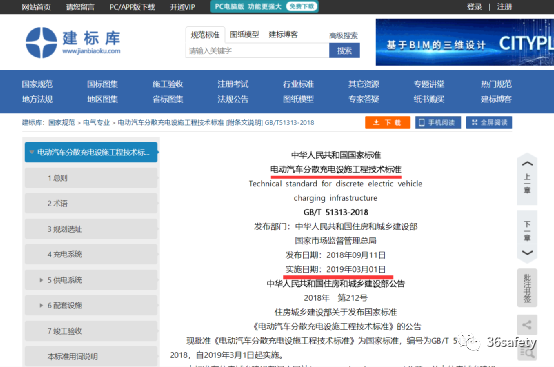Select the 图纸模型 search tab
Viewport: 554px width, 367px height.
244,34
